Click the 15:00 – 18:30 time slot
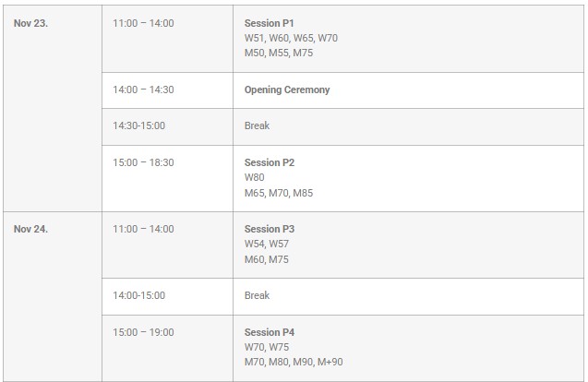Image resolution: width=588 pixels, height=382 pixels. click(x=143, y=163)
